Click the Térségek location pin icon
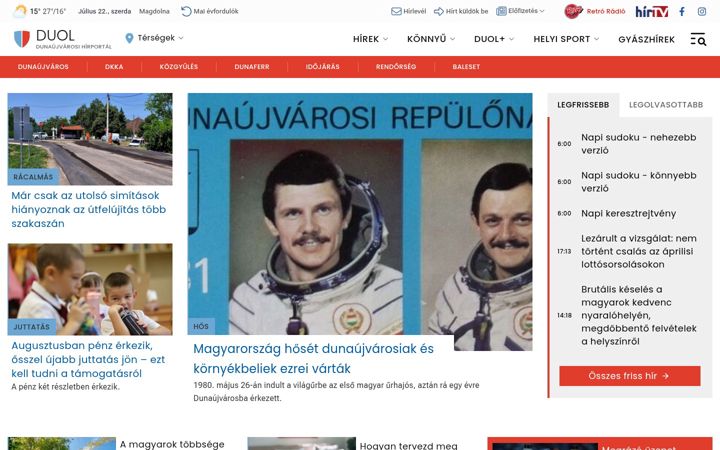Screen dimensions: 720x450 [129, 38]
